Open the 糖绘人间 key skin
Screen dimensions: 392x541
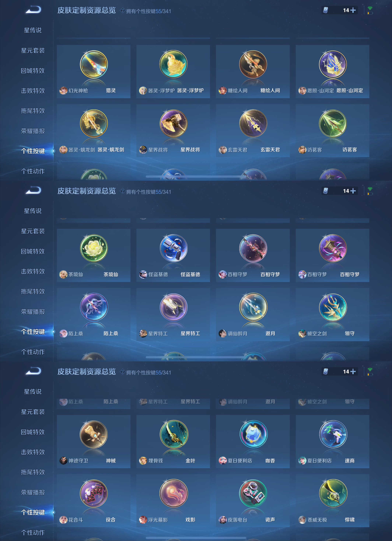tap(253, 64)
